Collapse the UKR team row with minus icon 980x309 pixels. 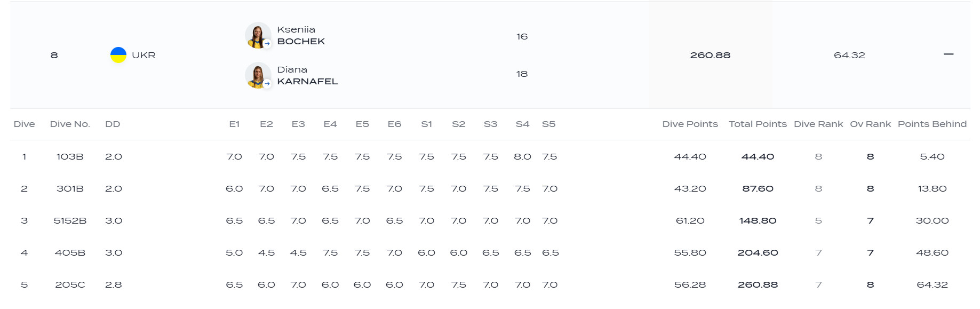(x=948, y=54)
